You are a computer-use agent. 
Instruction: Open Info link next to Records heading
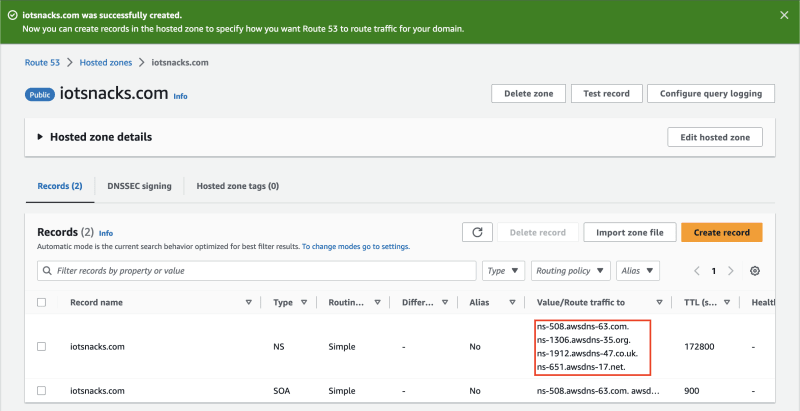coord(106,233)
